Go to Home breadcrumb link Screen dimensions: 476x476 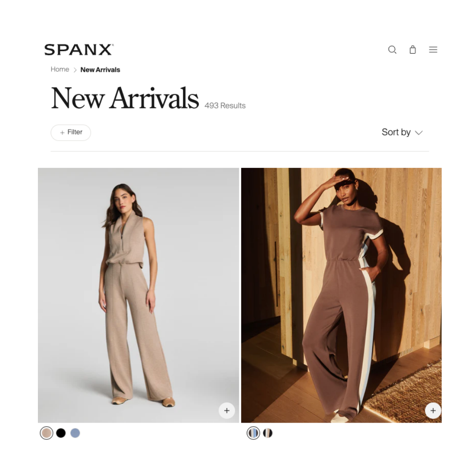(60, 70)
